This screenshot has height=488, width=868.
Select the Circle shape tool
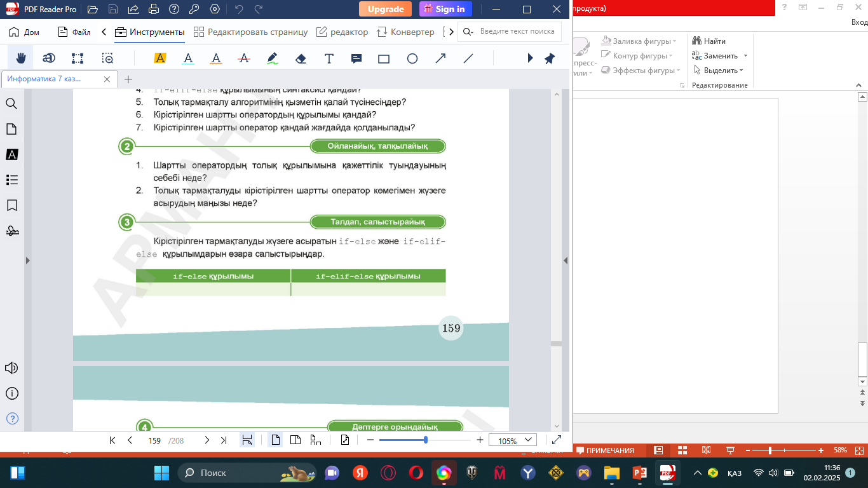(x=412, y=58)
